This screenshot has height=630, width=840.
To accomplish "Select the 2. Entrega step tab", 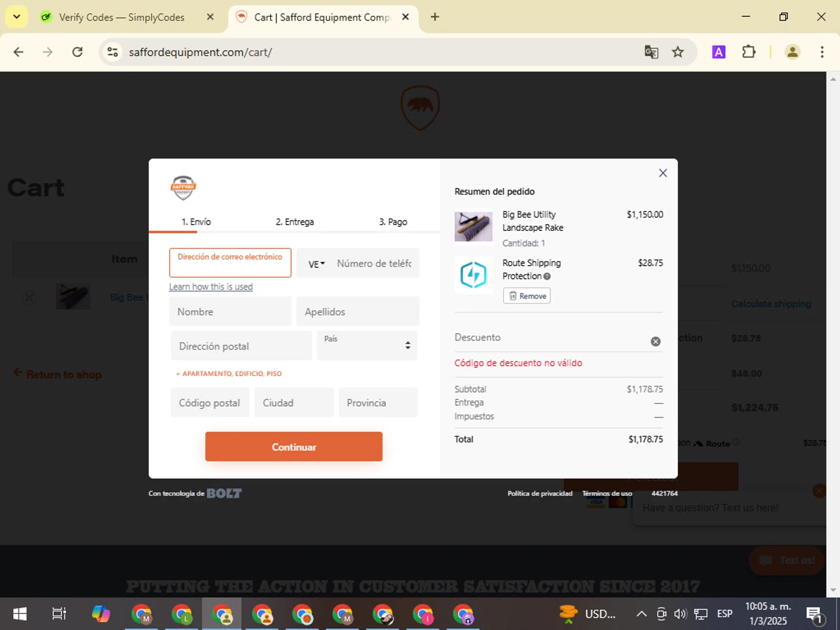I will (295, 222).
